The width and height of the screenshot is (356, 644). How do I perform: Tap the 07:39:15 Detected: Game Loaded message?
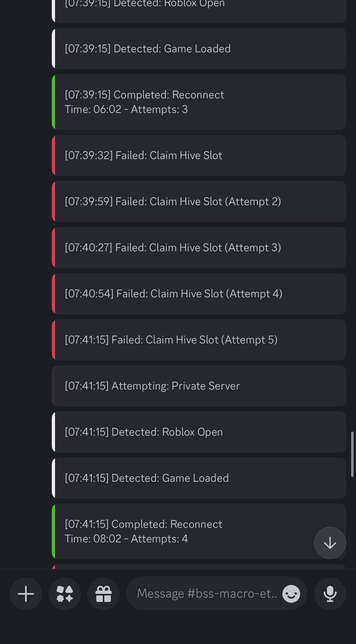tap(199, 49)
